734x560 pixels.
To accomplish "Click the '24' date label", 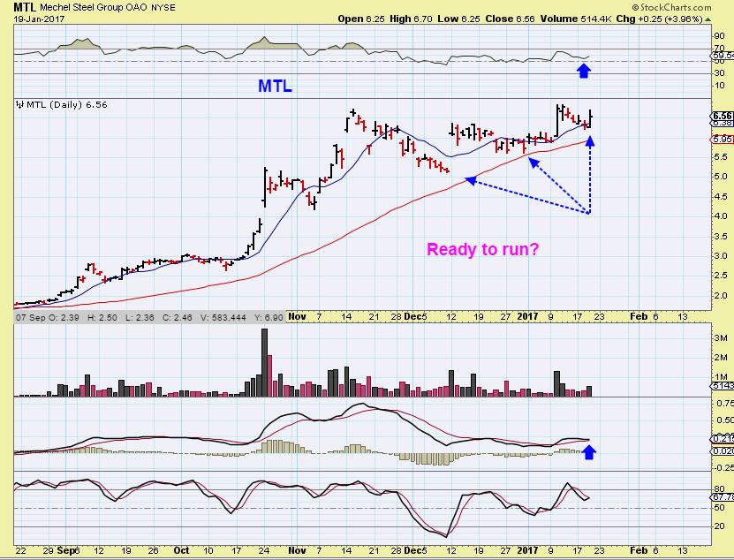I will 263,550.
